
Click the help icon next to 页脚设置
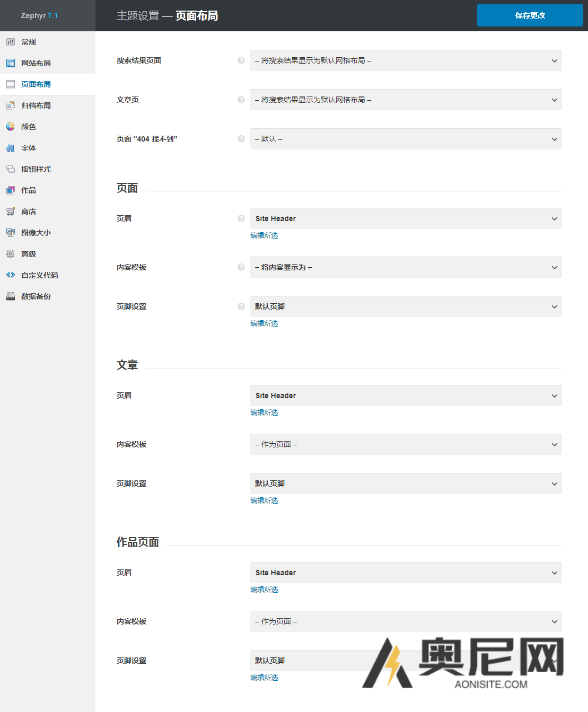tap(241, 306)
